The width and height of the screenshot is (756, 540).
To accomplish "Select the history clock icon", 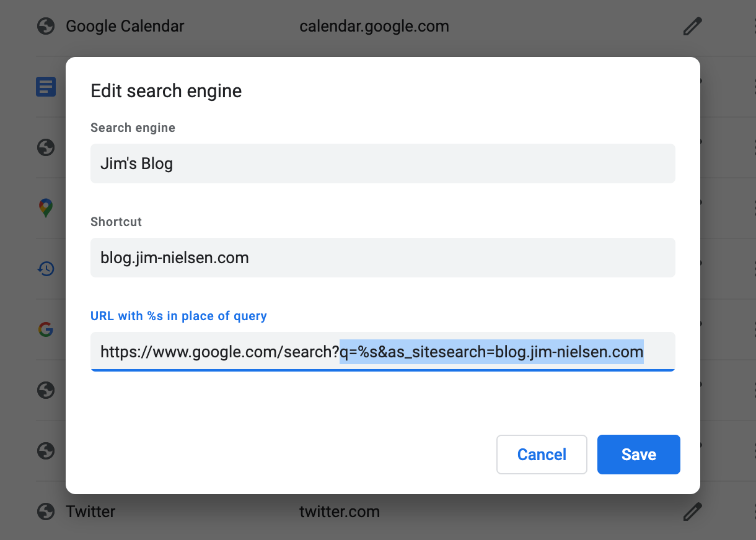I will click(46, 269).
